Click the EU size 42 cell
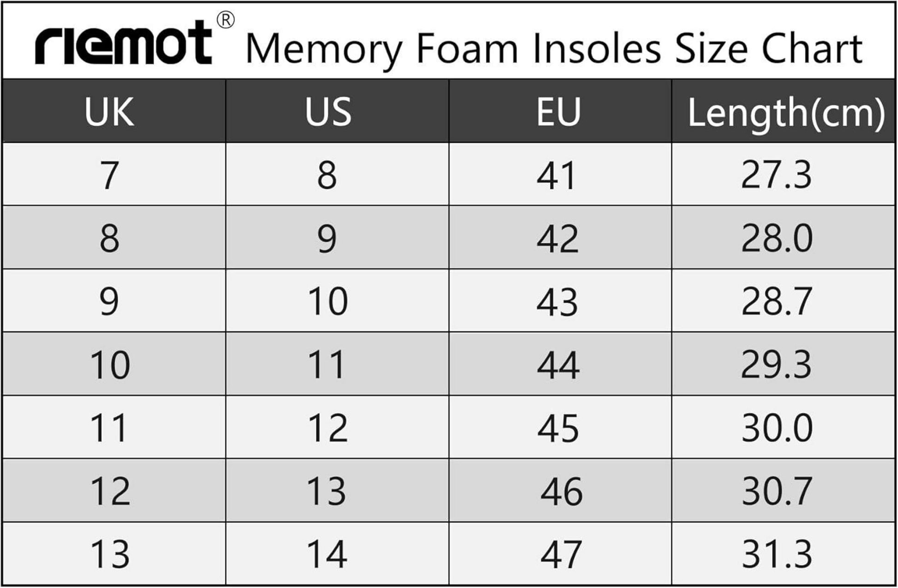 click(x=557, y=239)
